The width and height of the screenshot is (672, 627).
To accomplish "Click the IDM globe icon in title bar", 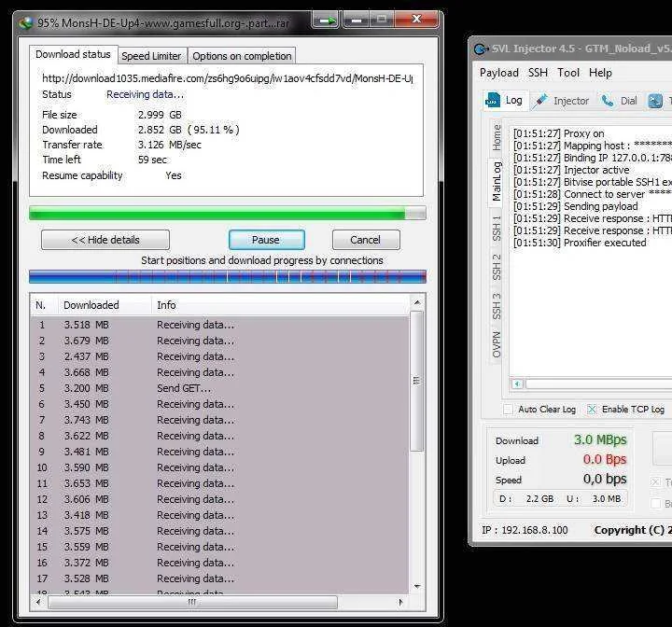I will 26,22.
